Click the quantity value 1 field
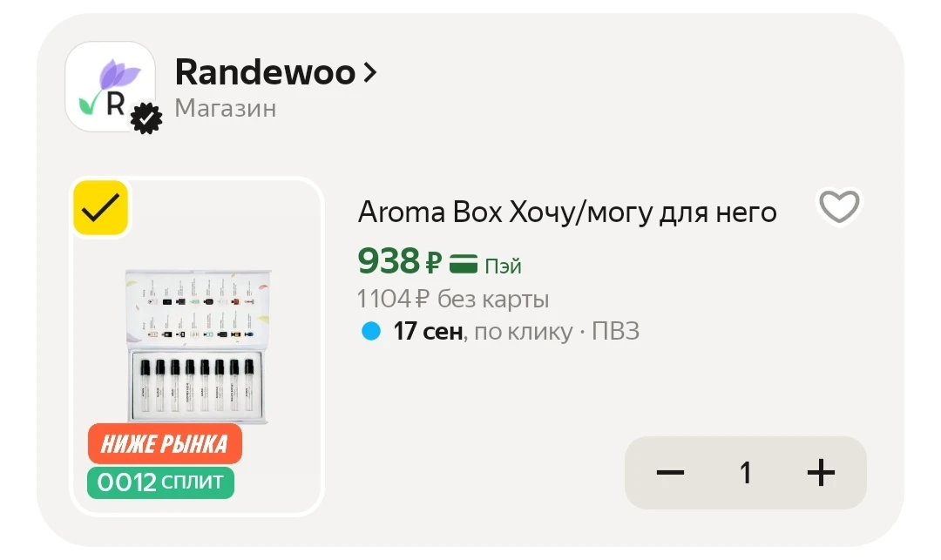Screen dimensions: 941x560 [x=745, y=473]
